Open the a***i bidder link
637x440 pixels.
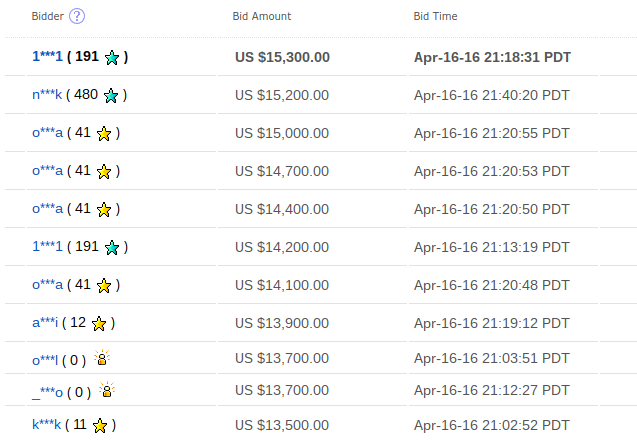(x=46, y=323)
